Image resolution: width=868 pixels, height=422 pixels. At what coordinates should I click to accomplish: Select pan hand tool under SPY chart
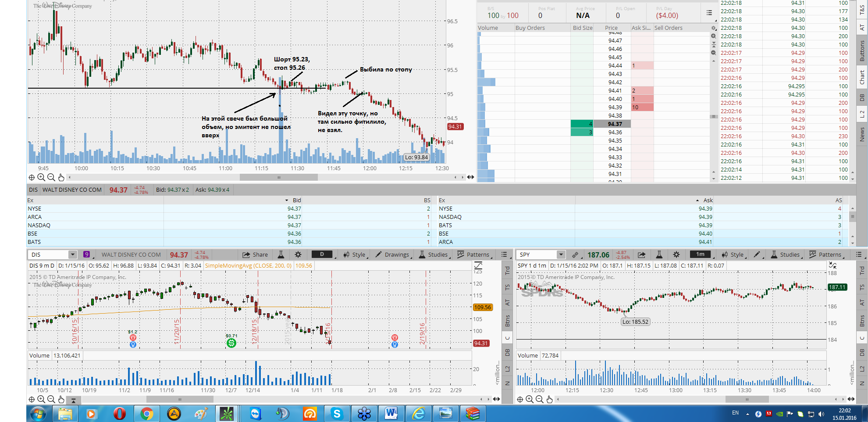pos(549,399)
